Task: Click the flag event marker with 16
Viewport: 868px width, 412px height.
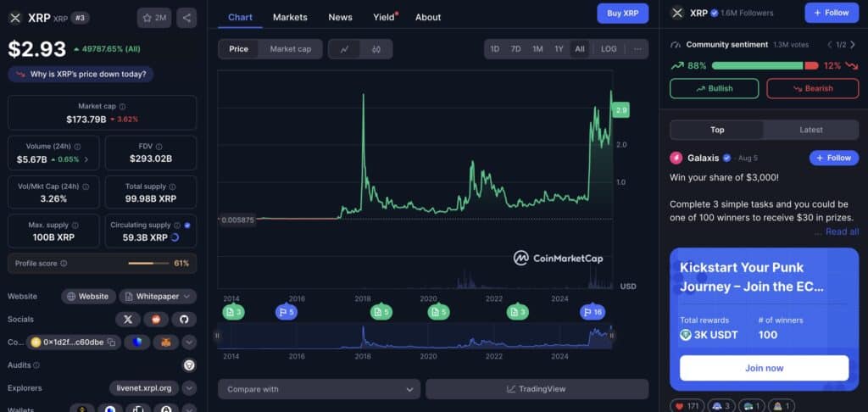Action: [x=593, y=312]
